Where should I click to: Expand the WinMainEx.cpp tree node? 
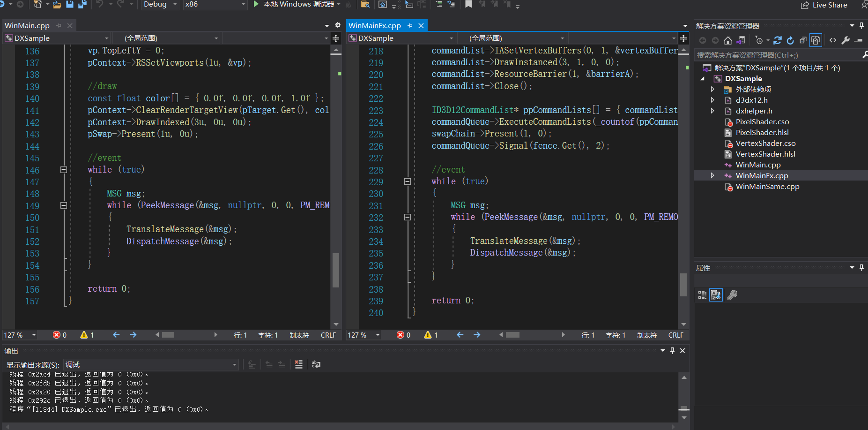(x=712, y=175)
